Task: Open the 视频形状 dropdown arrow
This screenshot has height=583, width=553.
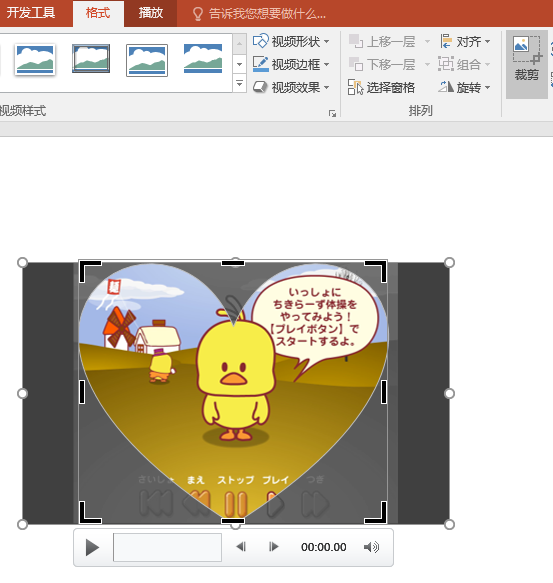Action: [x=327, y=41]
